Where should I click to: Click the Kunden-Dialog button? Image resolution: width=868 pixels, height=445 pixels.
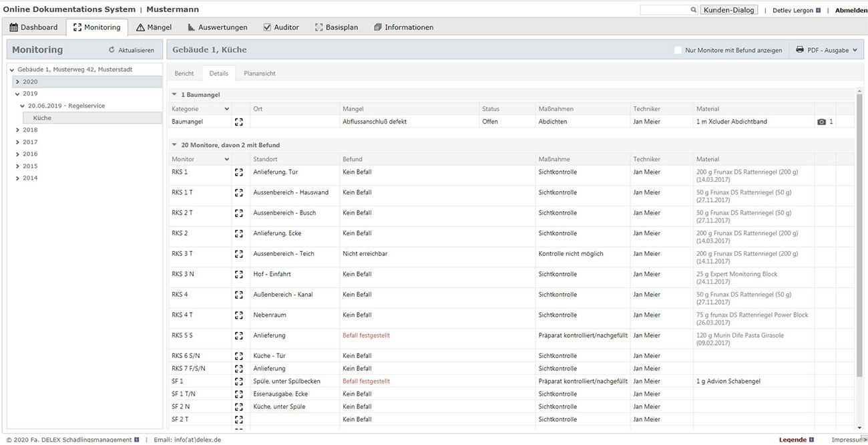[729, 10]
